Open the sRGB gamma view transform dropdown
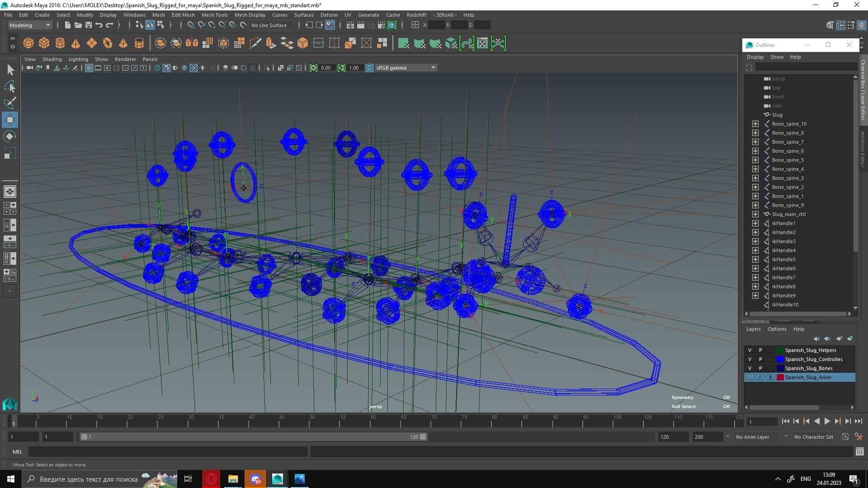The image size is (868, 488). pyautogui.click(x=406, y=68)
